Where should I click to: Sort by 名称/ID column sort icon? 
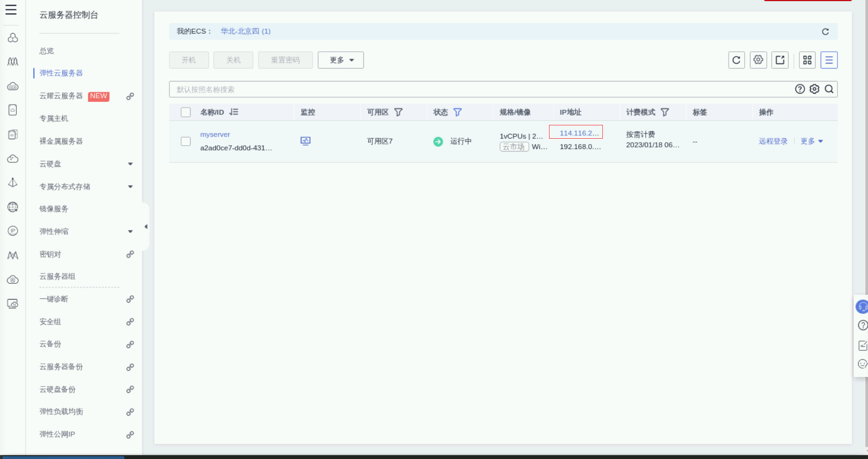(234, 112)
